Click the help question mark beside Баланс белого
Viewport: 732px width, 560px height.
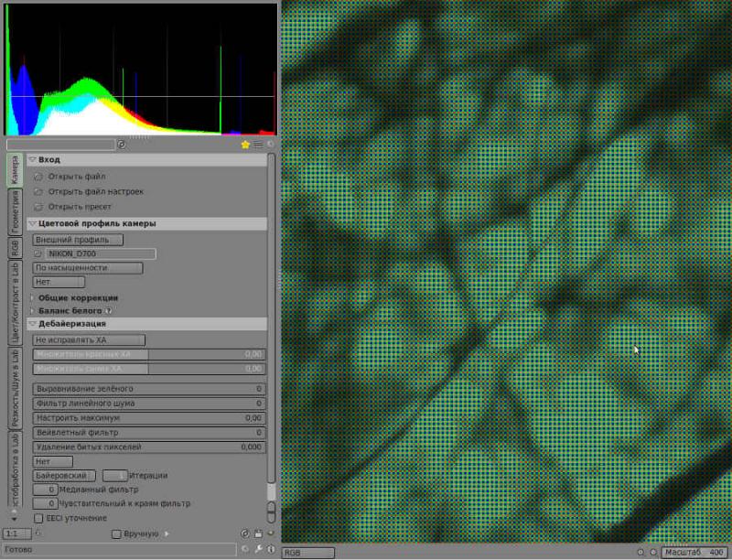108,311
